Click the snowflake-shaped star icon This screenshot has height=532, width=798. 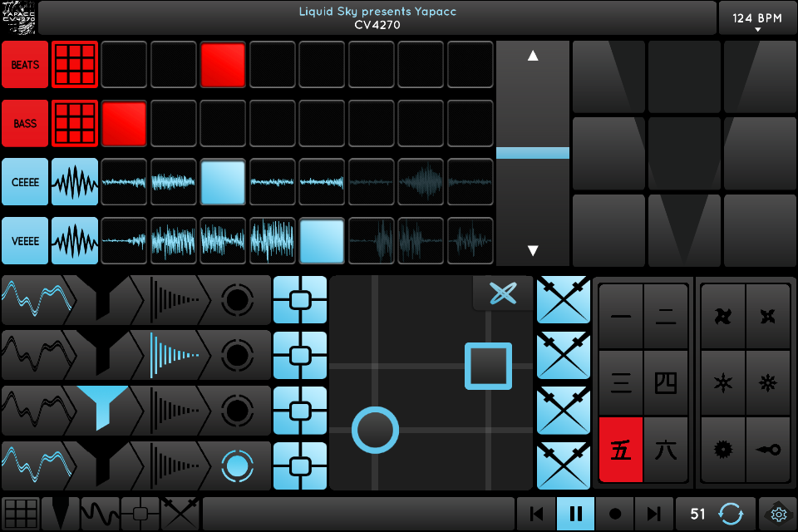[x=768, y=383]
